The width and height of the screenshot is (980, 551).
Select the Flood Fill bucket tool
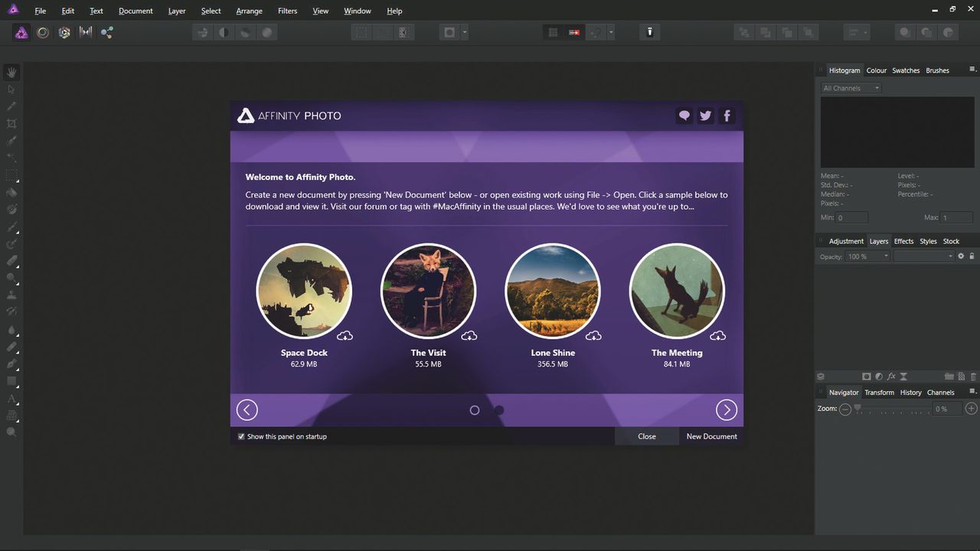coord(11,192)
